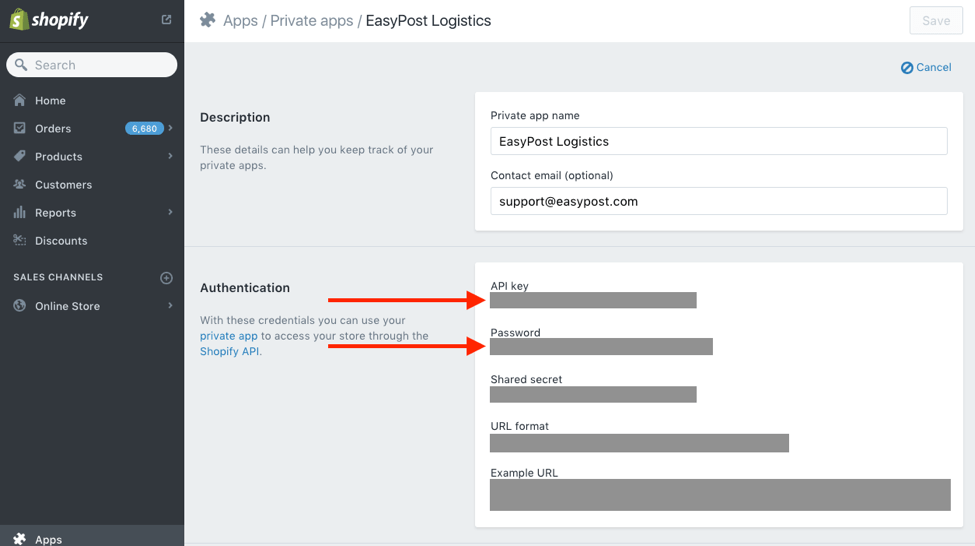Viewport: 975px width, 546px height.
Task: Click the Online Store globe icon
Action: pos(20,305)
